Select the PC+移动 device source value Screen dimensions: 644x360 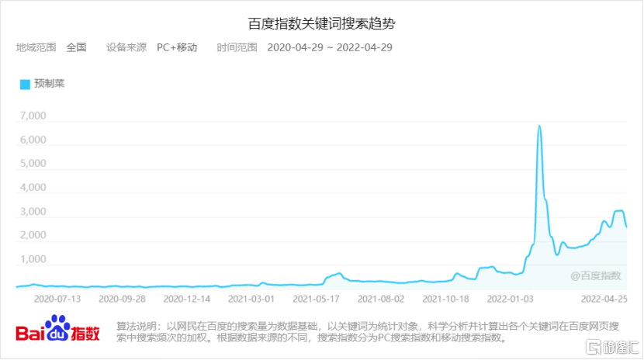[177, 47]
